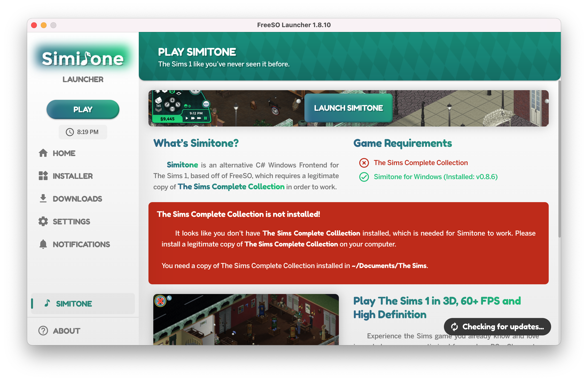Open the Installer section via its grid icon
The height and width of the screenshot is (381, 588).
pyautogui.click(x=43, y=176)
